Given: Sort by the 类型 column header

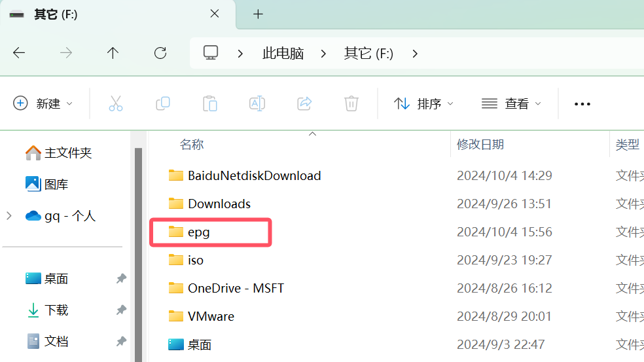Looking at the screenshot, I should pos(628,145).
